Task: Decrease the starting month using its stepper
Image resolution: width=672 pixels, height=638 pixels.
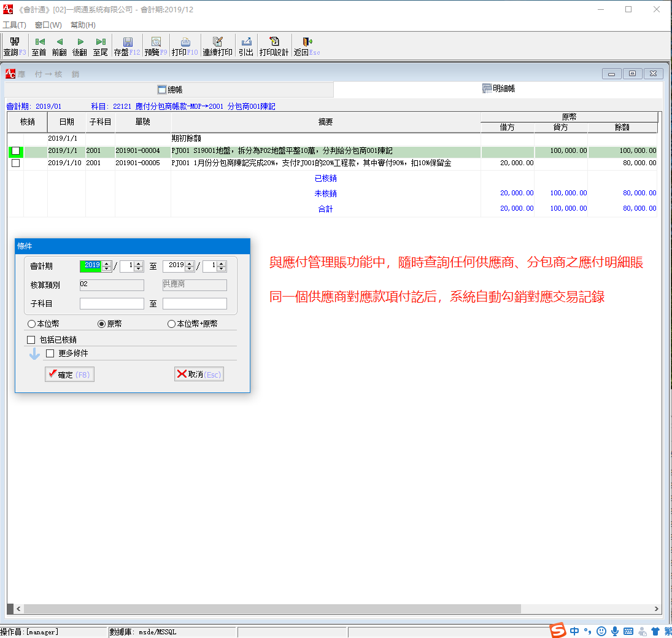Action: click(138, 268)
